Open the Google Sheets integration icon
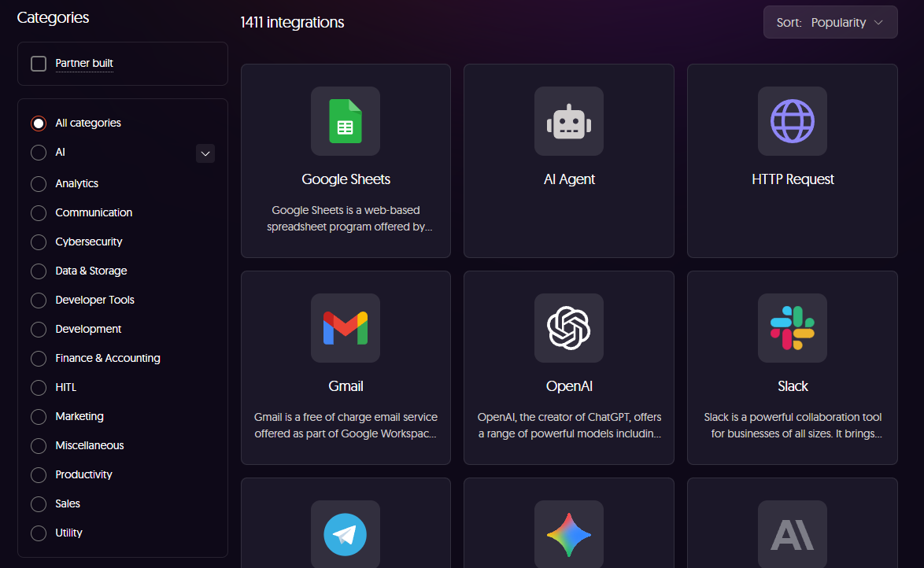The height and width of the screenshot is (568, 924). [x=346, y=121]
